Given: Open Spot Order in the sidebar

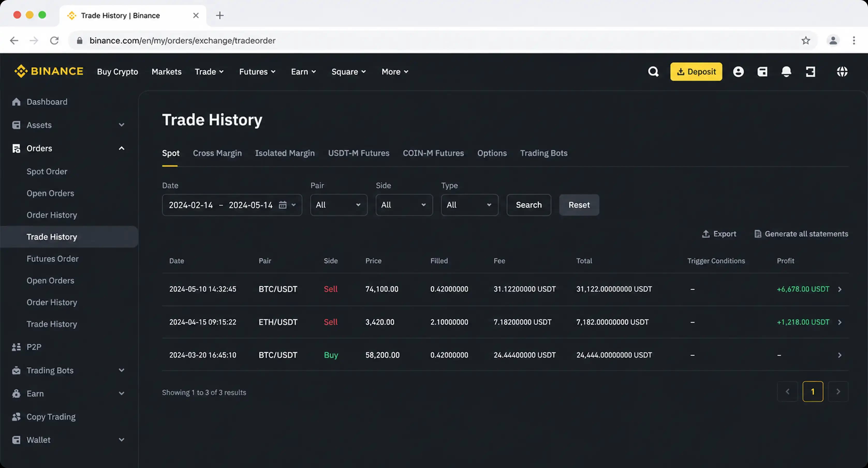Looking at the screenshot, I should coord(47,171).
